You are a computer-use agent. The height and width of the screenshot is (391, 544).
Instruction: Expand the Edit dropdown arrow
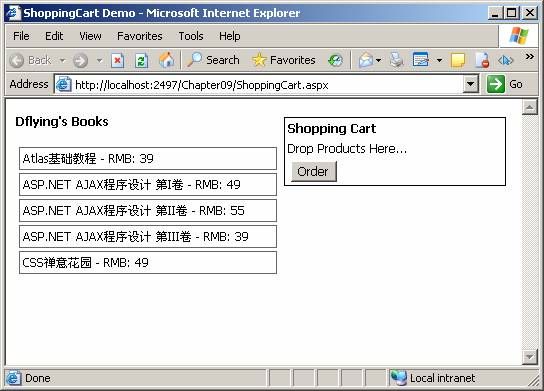[439, 60]
